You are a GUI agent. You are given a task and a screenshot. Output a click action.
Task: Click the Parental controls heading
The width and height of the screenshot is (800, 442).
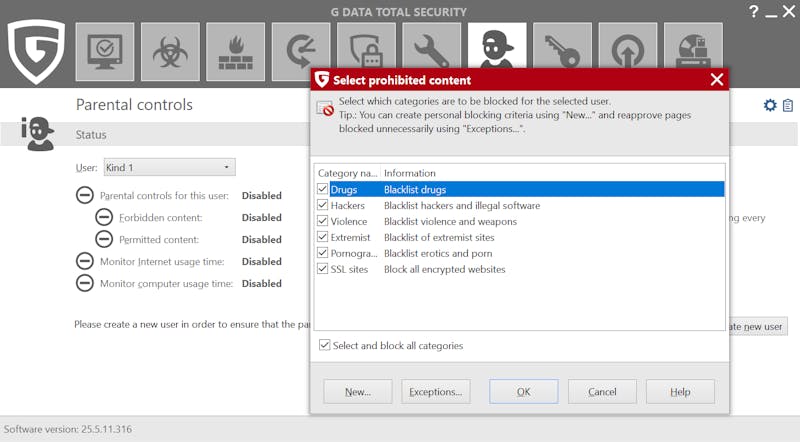pyautogui.click(x=134, y=104)
